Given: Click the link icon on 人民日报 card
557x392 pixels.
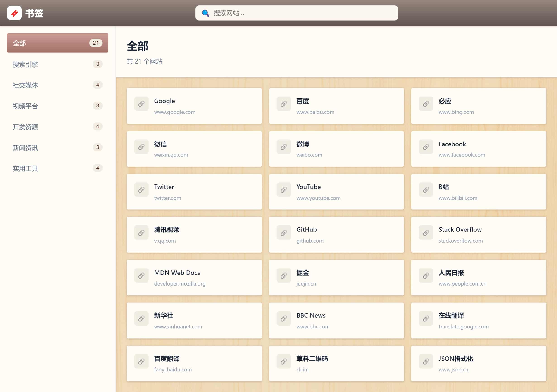Looking at the screenshot, I should tap(426, 275).
